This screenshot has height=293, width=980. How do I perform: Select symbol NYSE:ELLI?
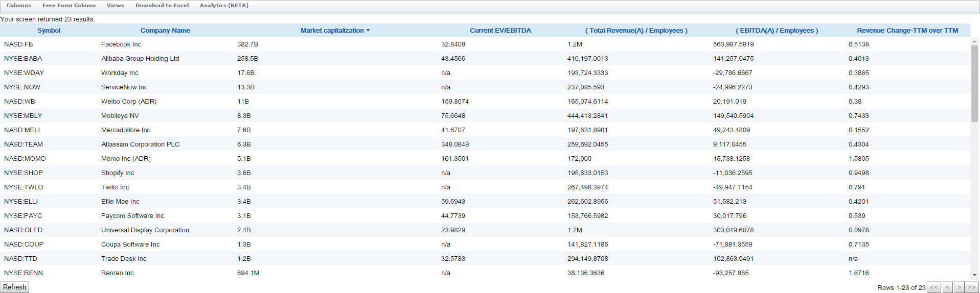[21, 202]
